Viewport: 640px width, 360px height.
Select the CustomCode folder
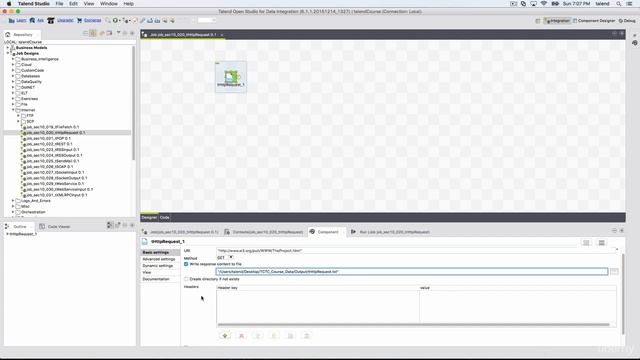(32, 71)
